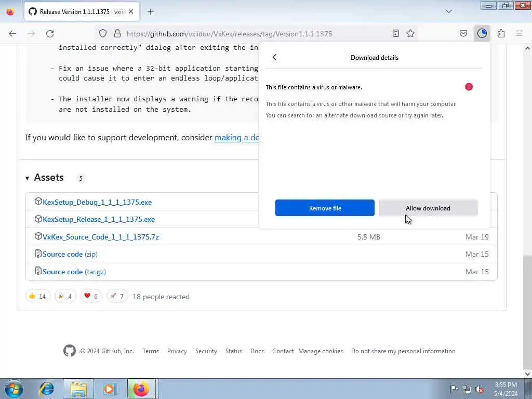Click the network tray icon
Image resolution: width=532 pixels, height=399 pixels.
pyautogui.click(x=467, y=389)
